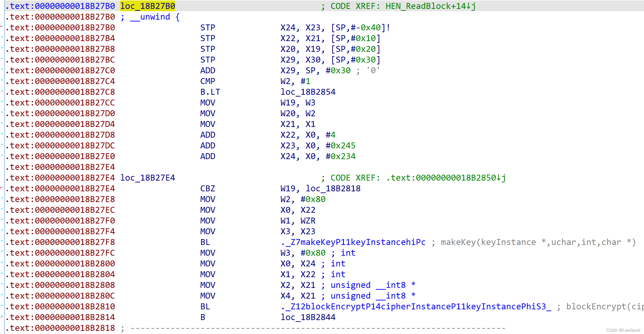Click highlighted label loc_18B27B0

coord(147,6)
